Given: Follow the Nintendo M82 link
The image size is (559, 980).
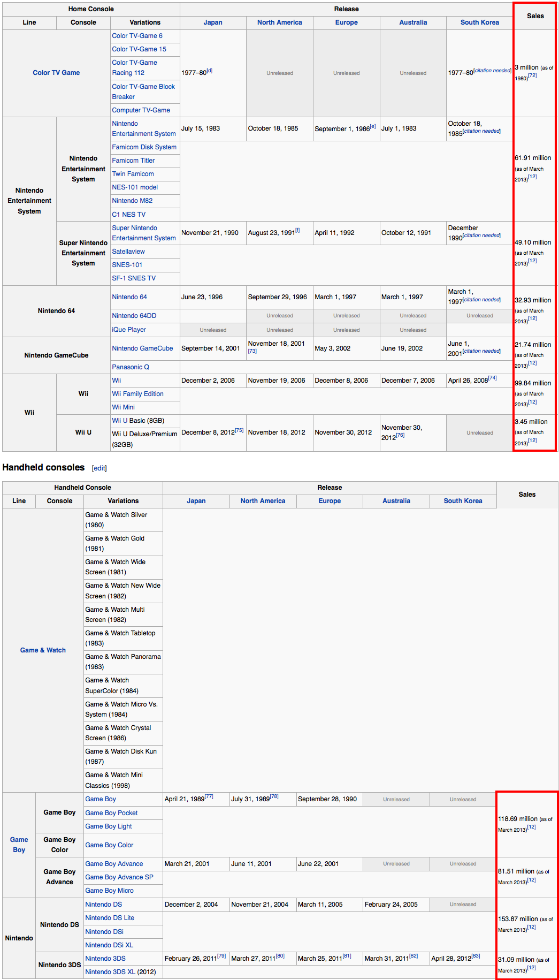Looking at the screenshot, I should pyautogui.click(x=132, y=201).
